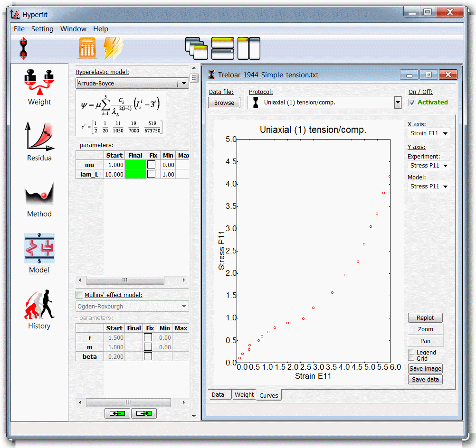Fix the mu parameter checkbox
This screenshot has width=476, height=448.
pos(151,165)
